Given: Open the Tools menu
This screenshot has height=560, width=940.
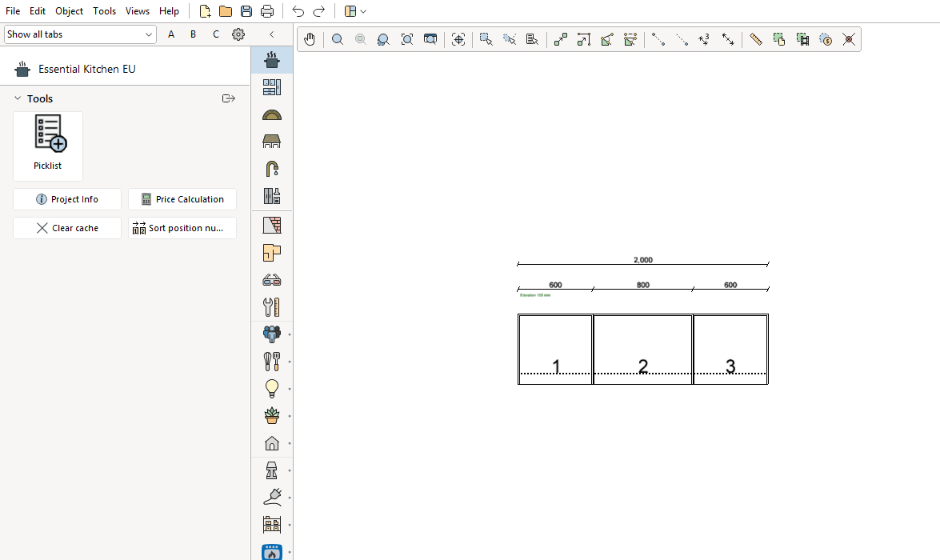Looking at the screenshot, I should [104, 10].
